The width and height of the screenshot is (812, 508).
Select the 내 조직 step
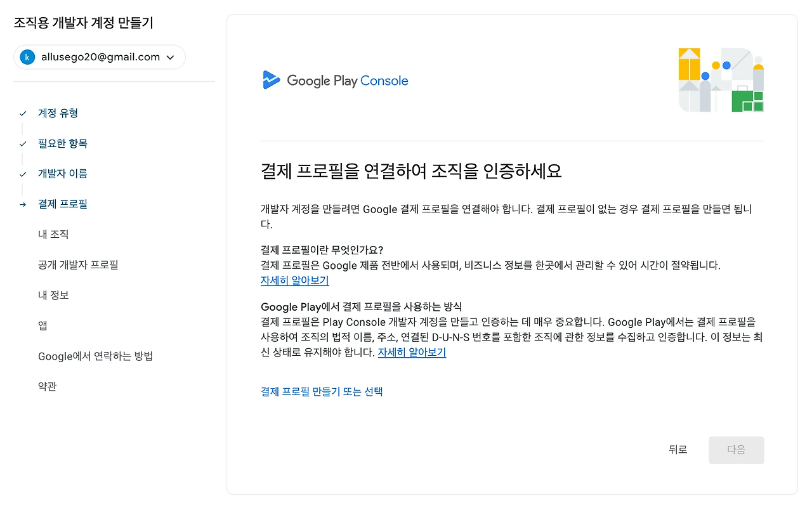click(x=53, y=235)
